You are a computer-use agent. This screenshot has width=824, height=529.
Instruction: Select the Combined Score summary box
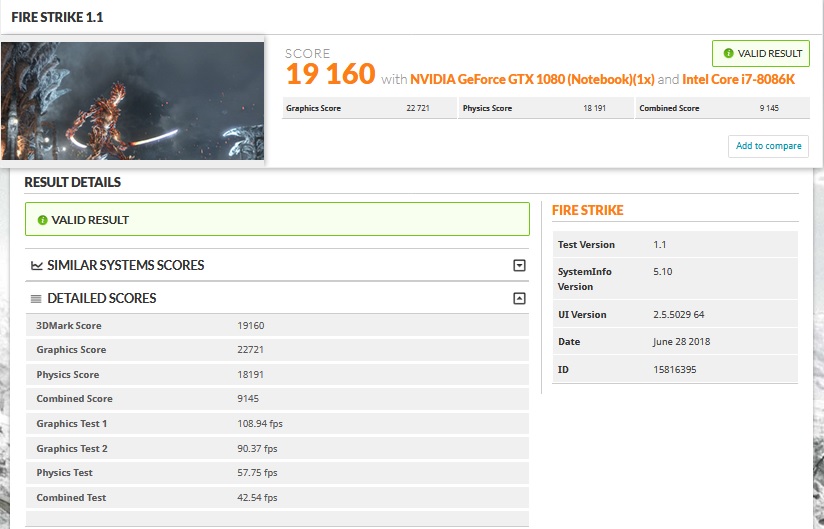[x=720, y=108]
